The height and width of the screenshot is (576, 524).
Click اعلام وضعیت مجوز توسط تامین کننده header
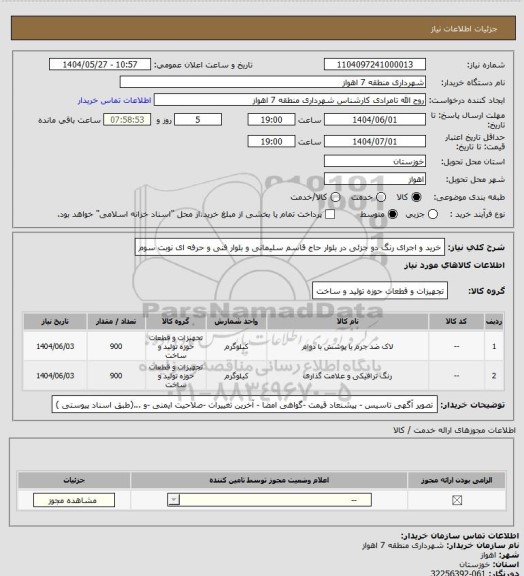(x=269, y=480)
